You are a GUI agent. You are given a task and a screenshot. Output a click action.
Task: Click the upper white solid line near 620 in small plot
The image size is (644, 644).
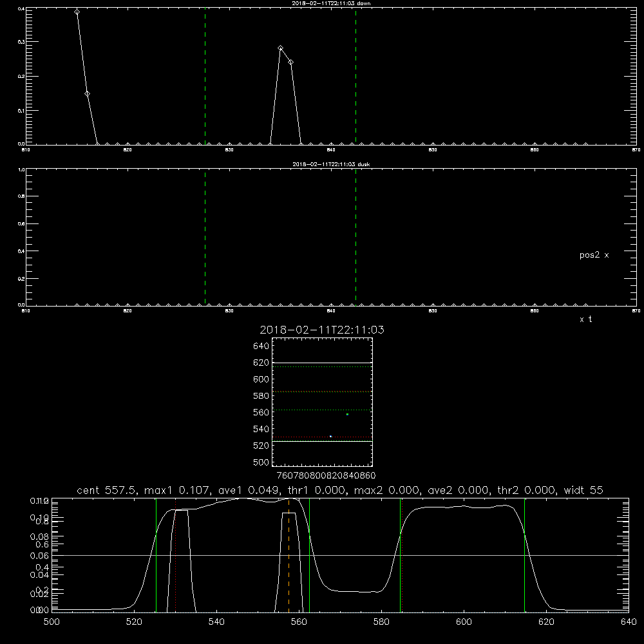[322, 363]
